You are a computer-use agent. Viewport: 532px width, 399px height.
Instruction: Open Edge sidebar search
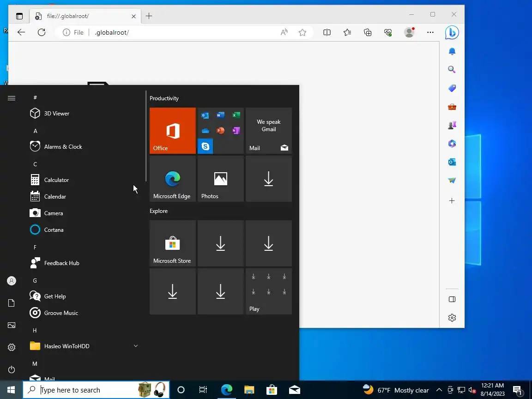pos(452,70)
